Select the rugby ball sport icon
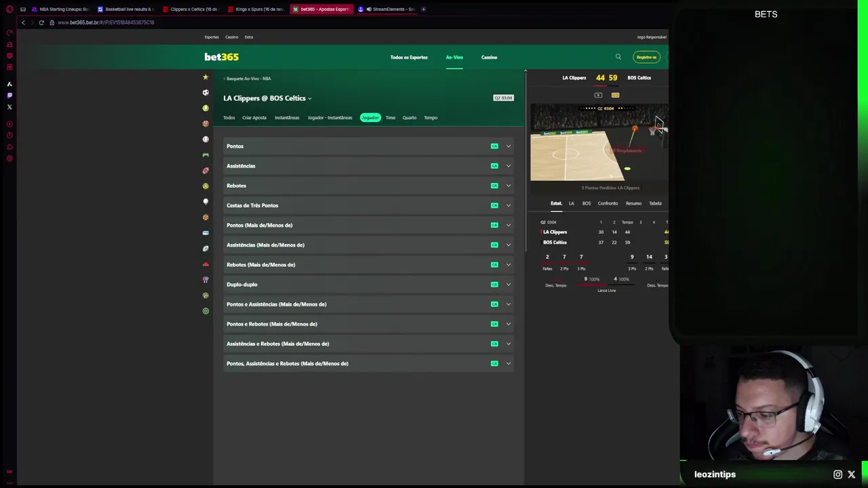Image resolution: width=868 pixels, height=488 pixels. click(205, 249)
